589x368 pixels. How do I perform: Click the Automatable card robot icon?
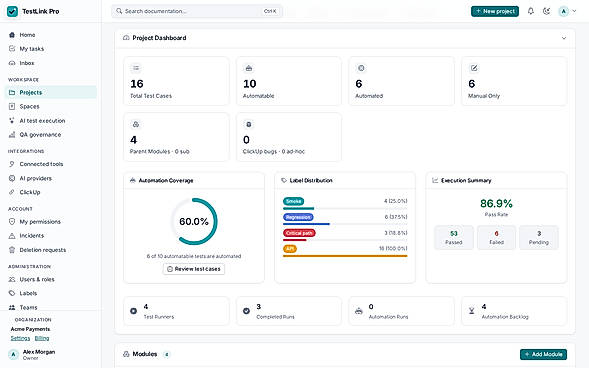coord(249,68)
